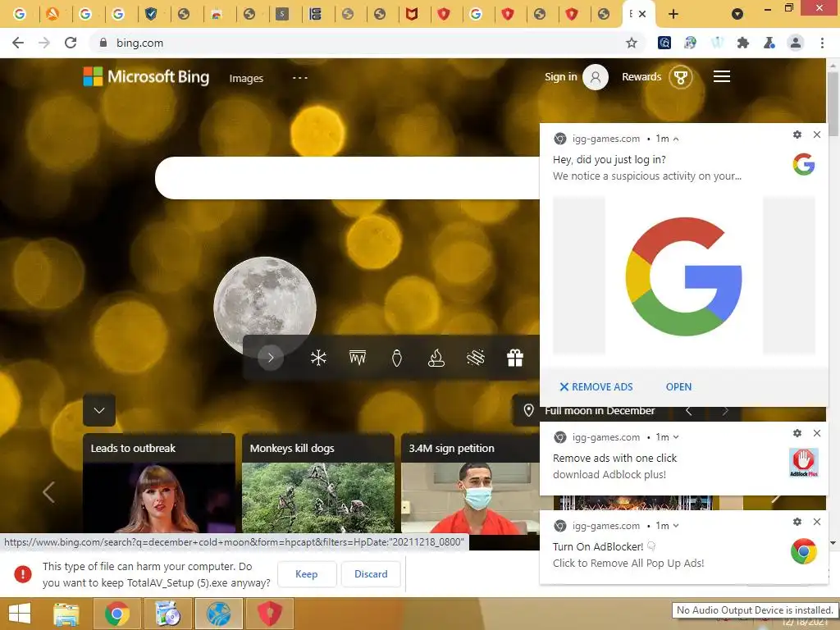Switch to the McAfee red M tab
The width and height of the screenshot is (840, 630).
(x=412, y=14)
